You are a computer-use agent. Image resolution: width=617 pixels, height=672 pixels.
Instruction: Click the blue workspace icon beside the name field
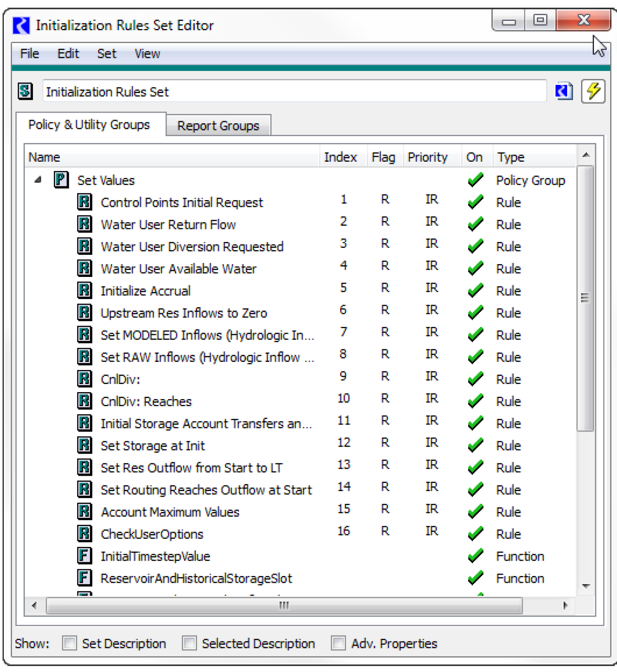(563, 91)
